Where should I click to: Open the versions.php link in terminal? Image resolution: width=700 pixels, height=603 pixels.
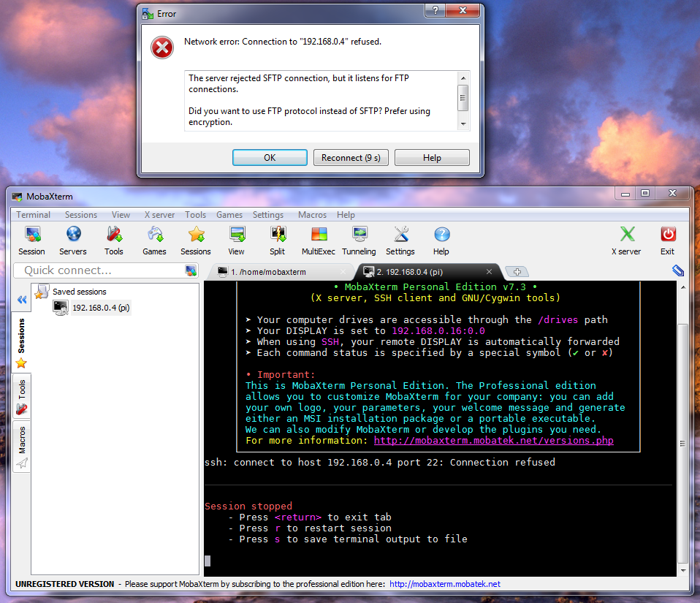click(x=494, y=441)
